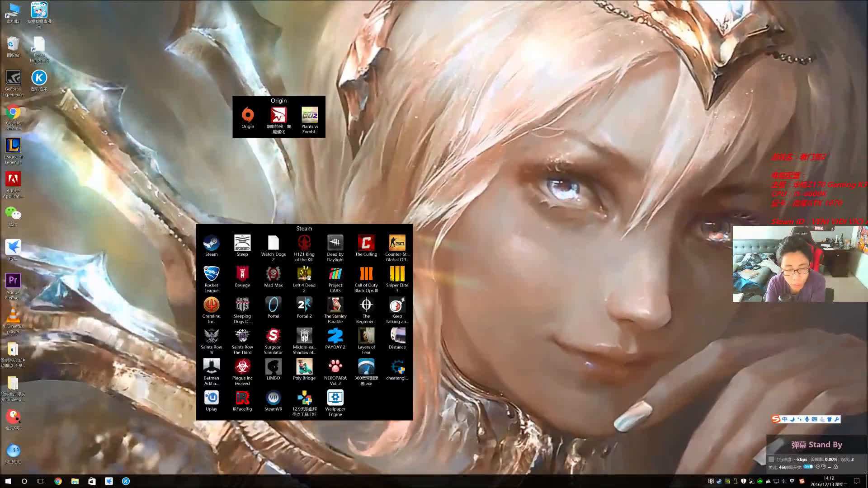Open the Recycle Bin desktop icon
This screenshot has width=868, height=488.
pyautogui.click(x=13, y=47)
